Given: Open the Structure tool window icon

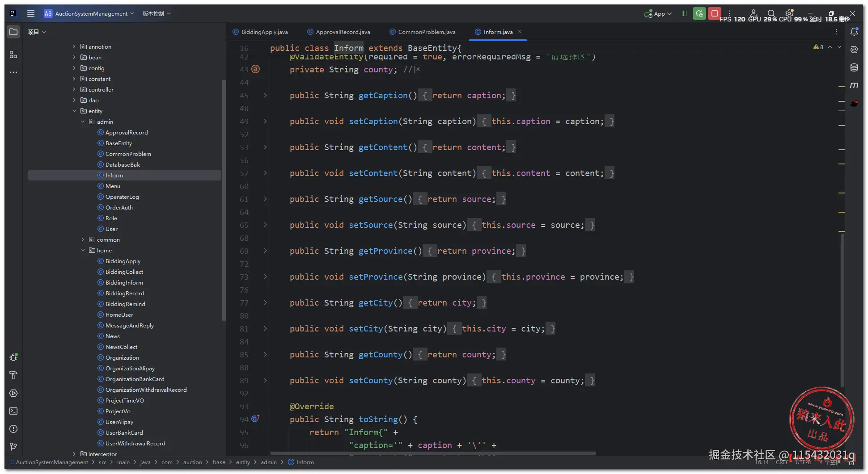Looking at the screenshot, I should coord(13,55).
